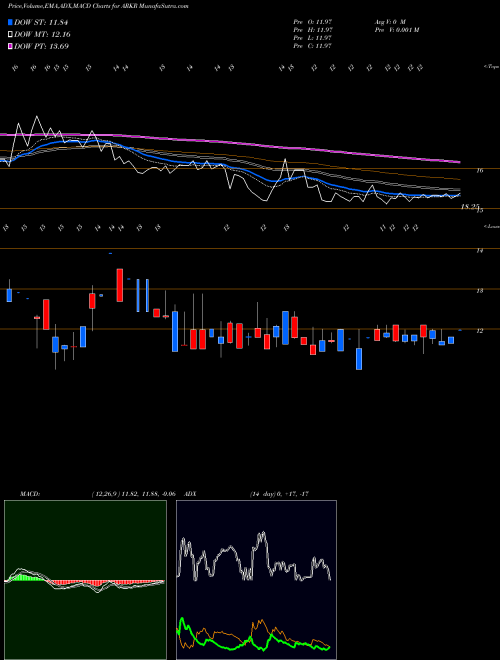Click the 'Pre L: 11.97' low value

tap(313, 38)
